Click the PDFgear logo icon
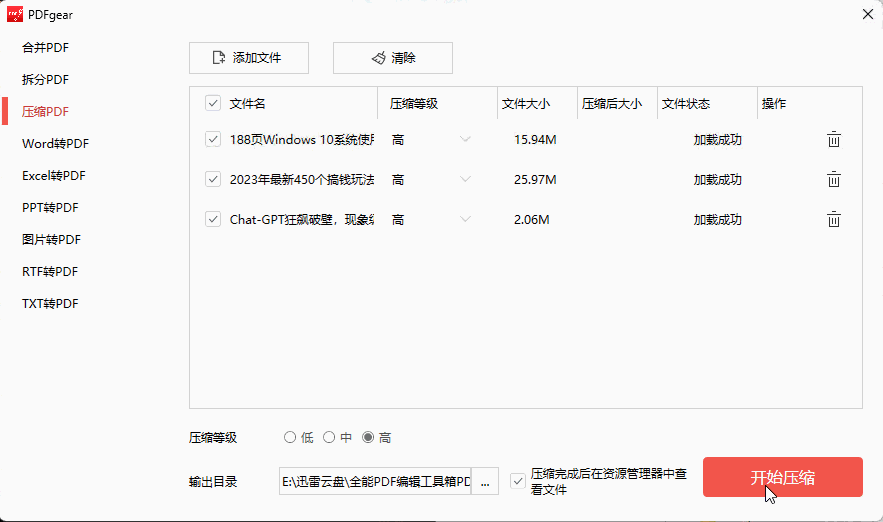Image resolution: width=883 pixels, height=522 pixels. pos(15,15)
